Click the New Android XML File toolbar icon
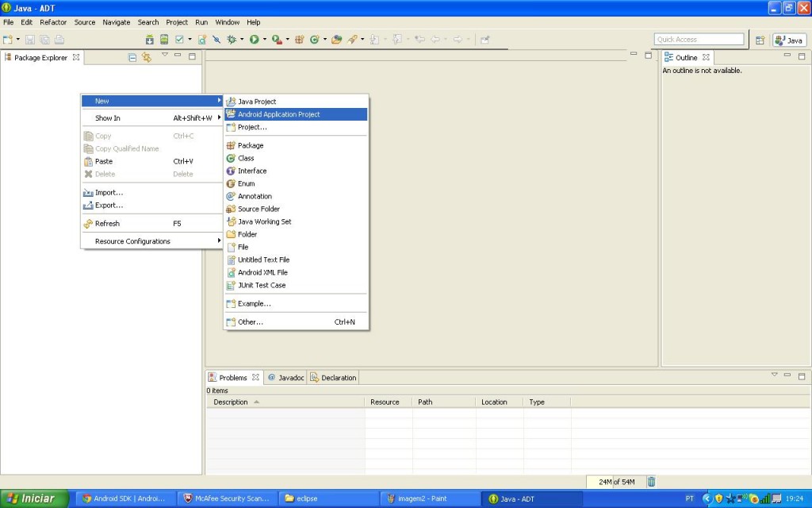Screen dimensions: 812x508 202,40
